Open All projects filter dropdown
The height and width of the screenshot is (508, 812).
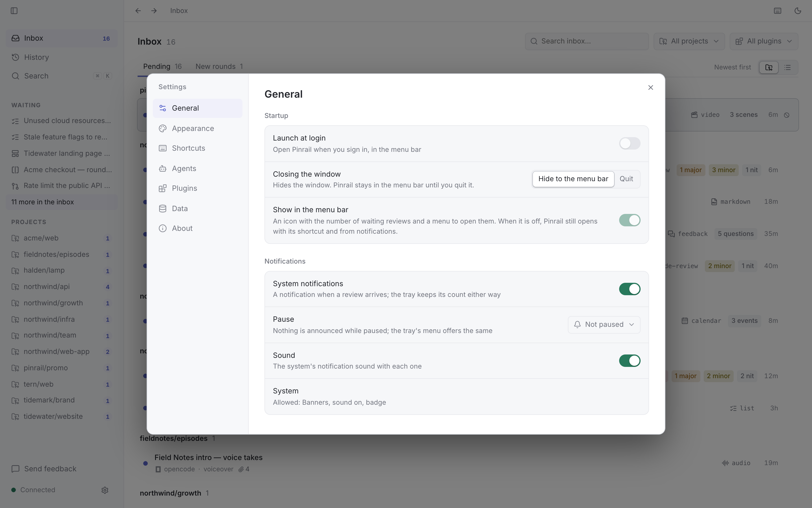click(689, 41)
